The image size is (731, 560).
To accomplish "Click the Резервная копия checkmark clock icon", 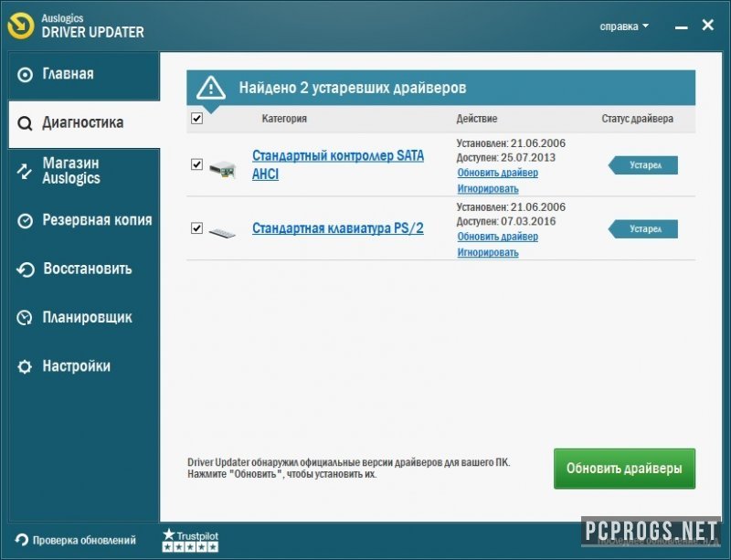I will (25, 220).
